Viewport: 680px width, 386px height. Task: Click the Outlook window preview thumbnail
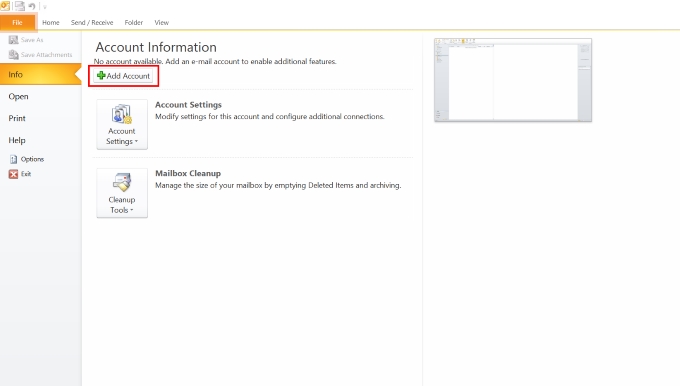point(513,80)
